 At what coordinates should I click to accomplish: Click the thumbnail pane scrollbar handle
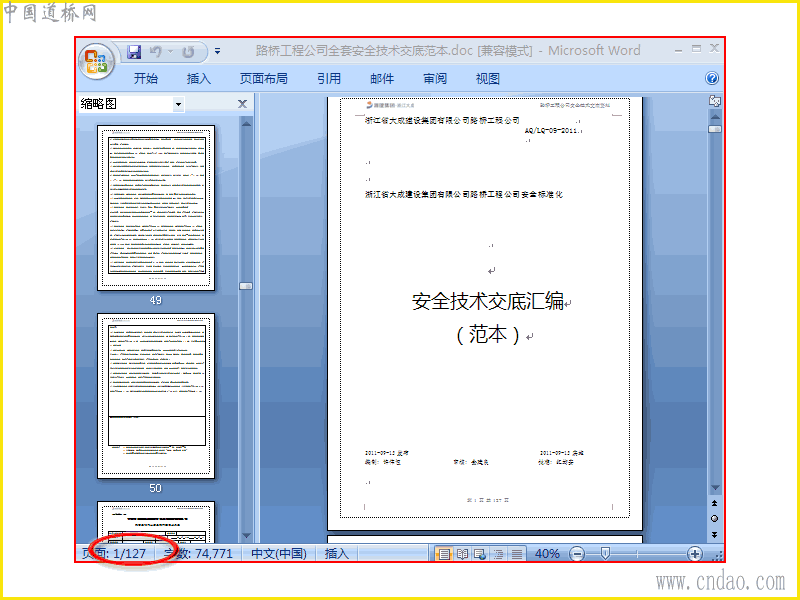[x=246, y=286]
